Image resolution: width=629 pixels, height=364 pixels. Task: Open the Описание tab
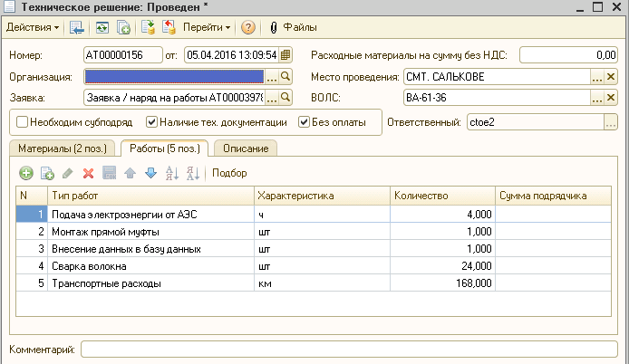(246, 148)
